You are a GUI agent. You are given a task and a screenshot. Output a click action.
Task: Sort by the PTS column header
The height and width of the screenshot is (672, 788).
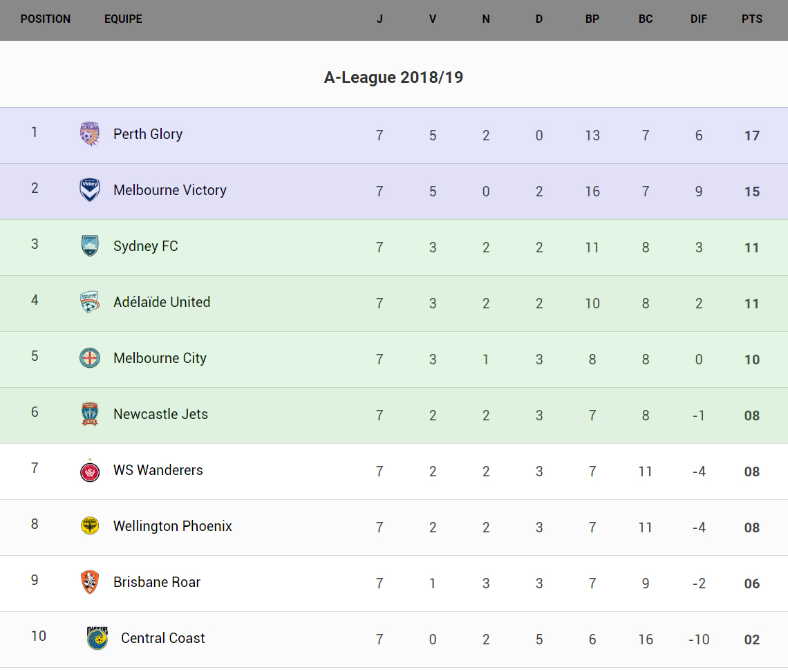(x=752, y=19)
